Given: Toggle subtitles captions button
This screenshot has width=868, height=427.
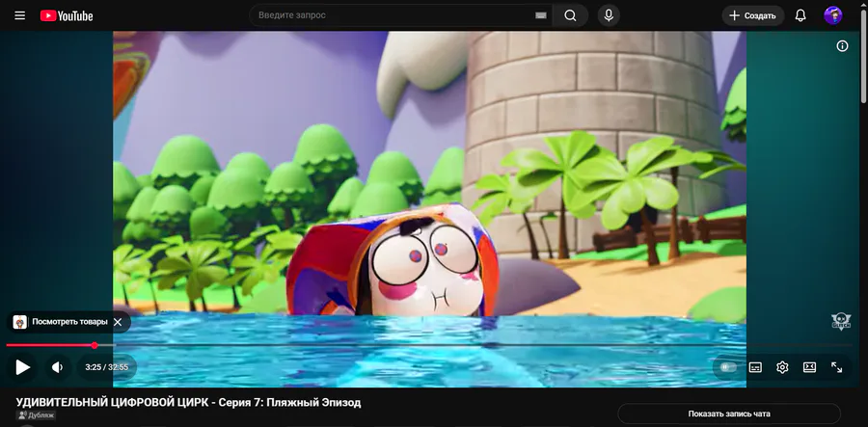Looking at the screenshot, I should click(x=755, y=367).
